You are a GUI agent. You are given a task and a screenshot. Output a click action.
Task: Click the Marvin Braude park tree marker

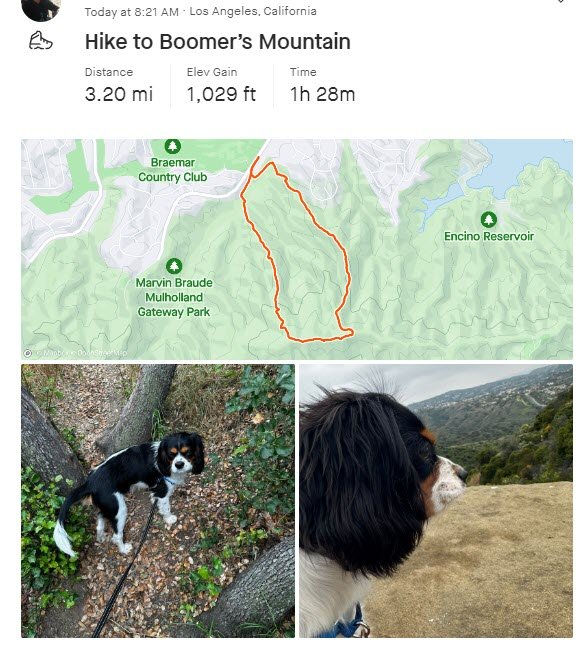[x=174, y=266]
